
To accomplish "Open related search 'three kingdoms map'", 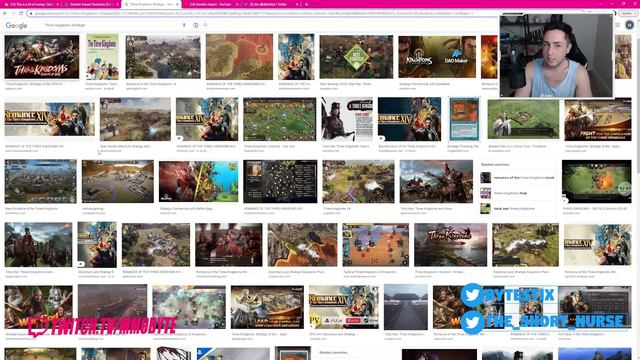I will [518, 193].
